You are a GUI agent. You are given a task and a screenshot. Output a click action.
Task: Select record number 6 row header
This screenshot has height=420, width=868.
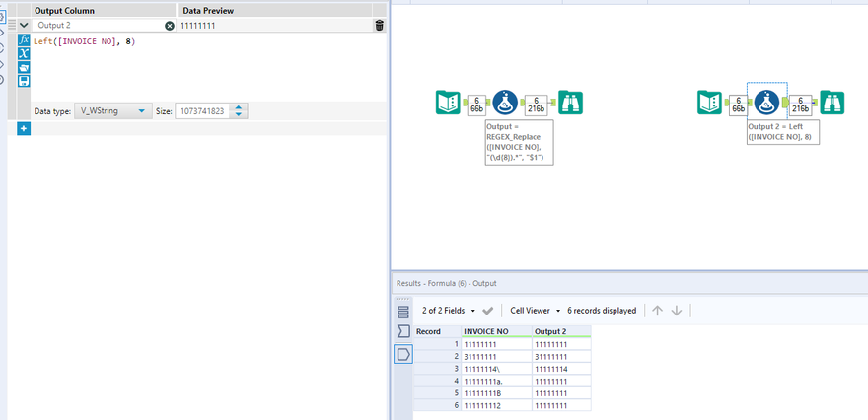pyautogui.click(x=437, y=405)
